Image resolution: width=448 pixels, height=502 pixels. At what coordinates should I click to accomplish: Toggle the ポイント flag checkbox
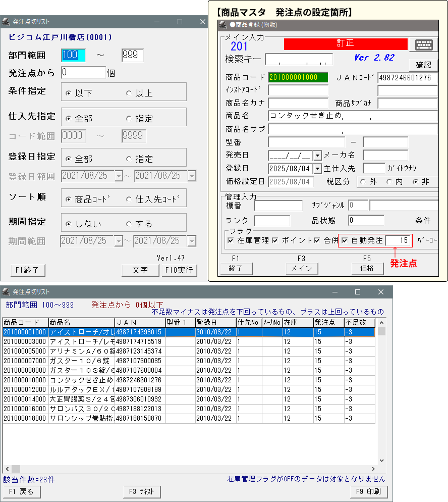(x=275, y=241)
